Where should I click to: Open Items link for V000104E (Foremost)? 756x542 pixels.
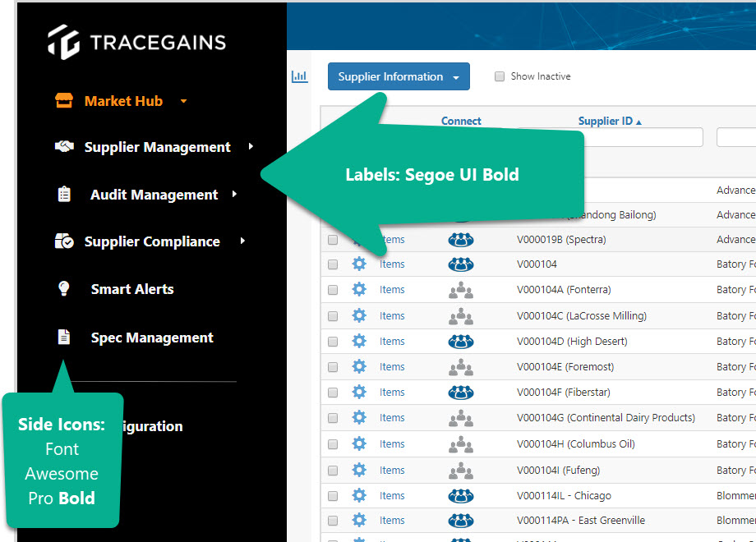coord(392,366)
